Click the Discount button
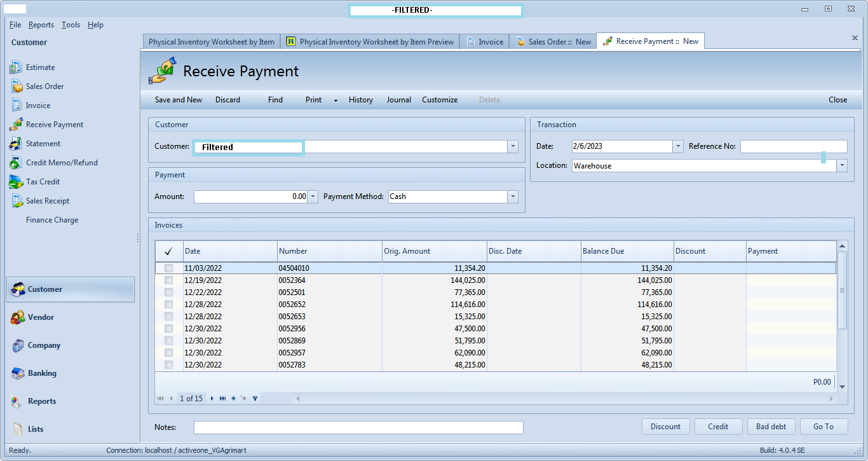Screen dimensions: 868x461 666,427
